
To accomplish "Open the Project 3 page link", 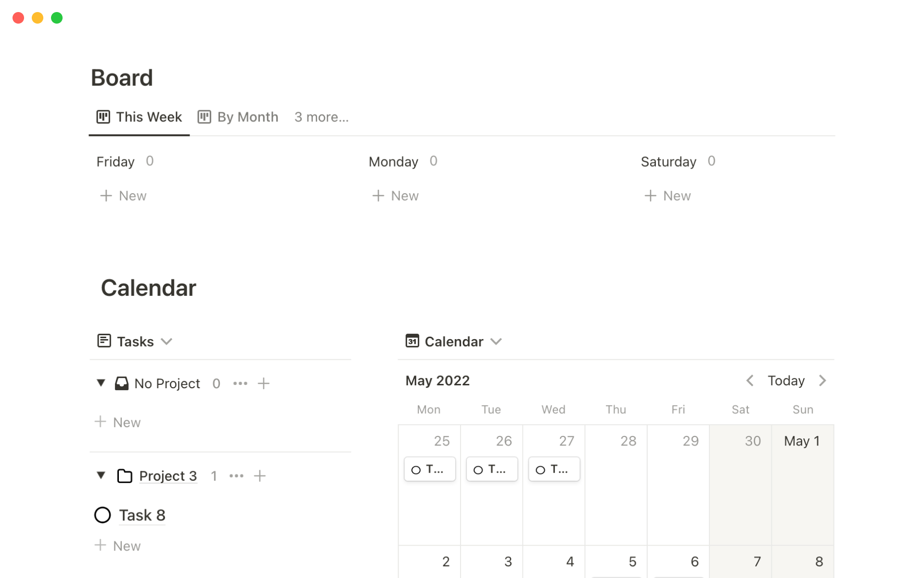I will pyautogui.click(x=168, y=476).
